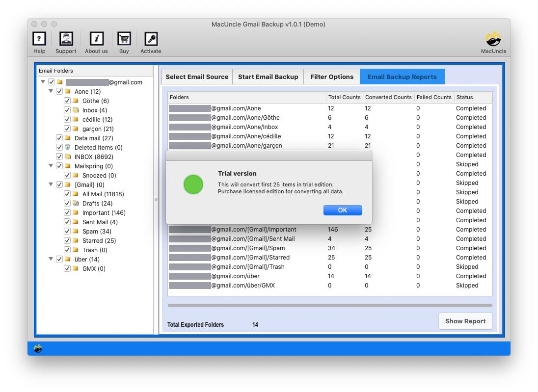The width and height of the screenshot is (538, 392).
Task: Collapse the über (14) folder
Action: [x=51, y=259]
